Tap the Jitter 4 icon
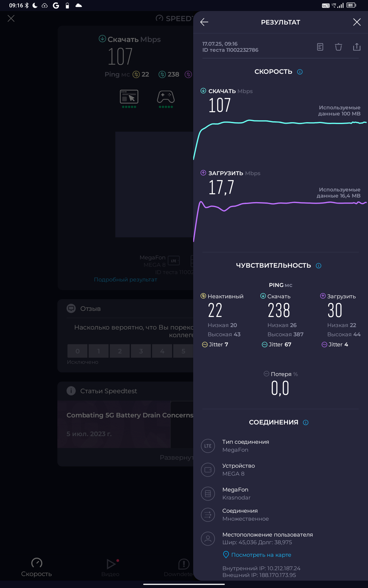 pyautogui.click(x=324, y=345)
